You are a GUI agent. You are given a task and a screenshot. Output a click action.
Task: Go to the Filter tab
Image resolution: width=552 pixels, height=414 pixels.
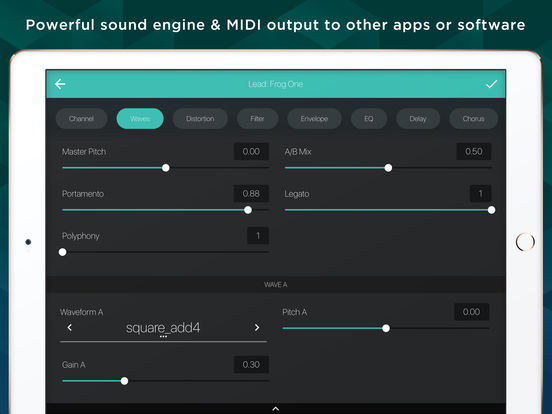257,119
